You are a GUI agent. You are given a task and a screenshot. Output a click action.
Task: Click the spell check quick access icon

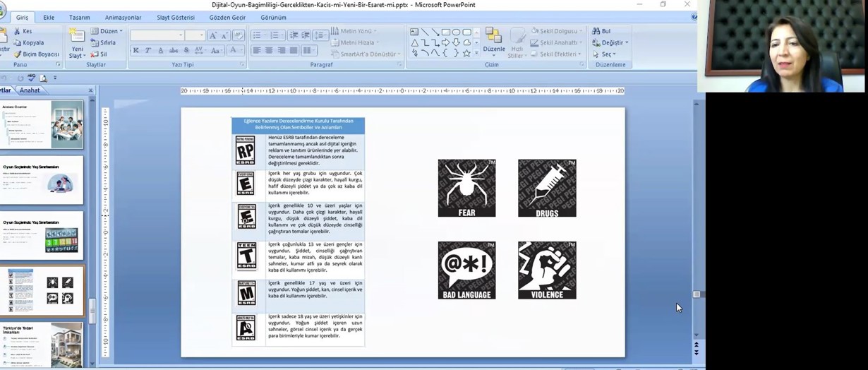click(31, 78)
